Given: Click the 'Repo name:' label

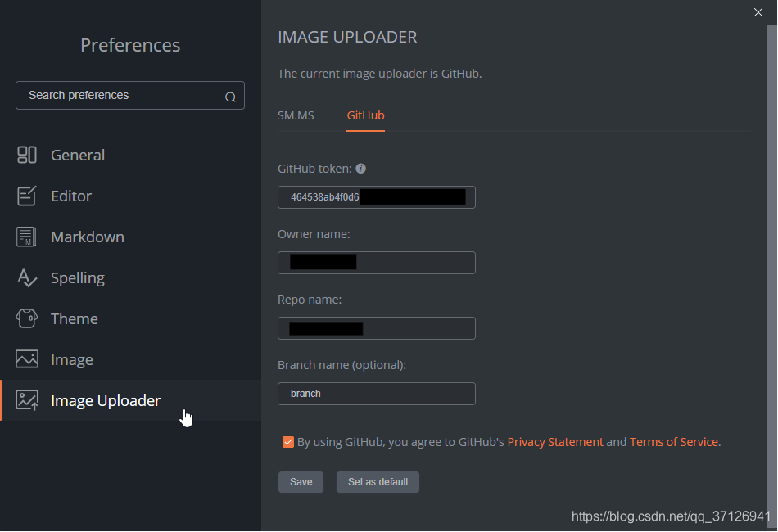Looking at the screenshot, I should tap(310, 300).
